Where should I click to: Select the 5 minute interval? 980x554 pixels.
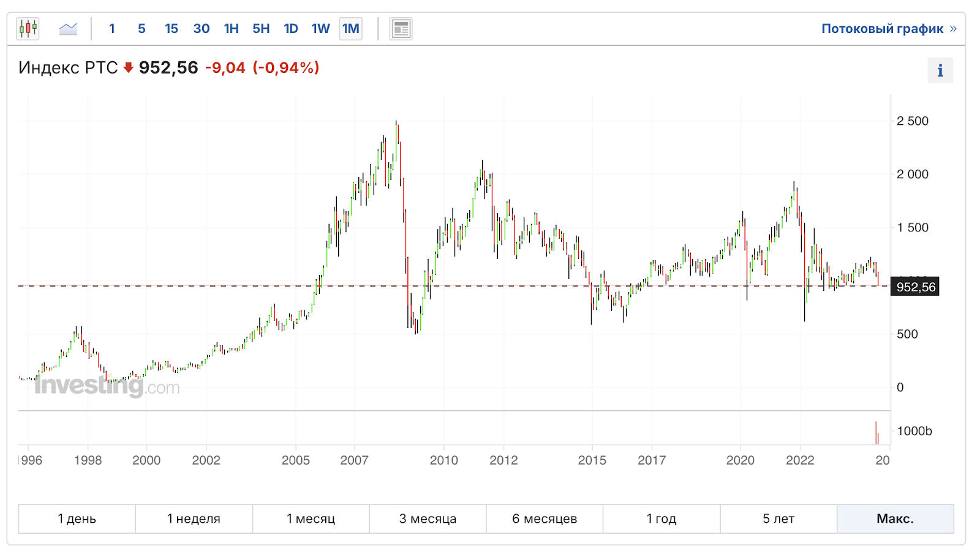tap(141, 29)
